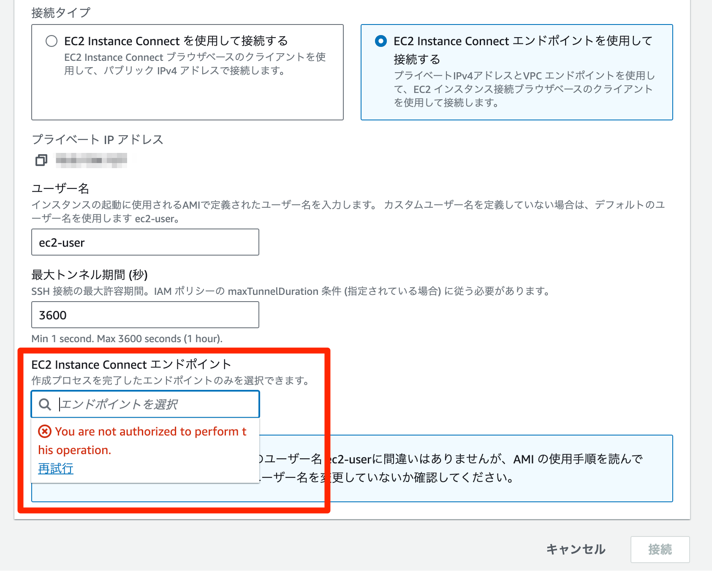Click the キャンセル button
This screenshot has width=712, height=588.
tap(576, 550)
